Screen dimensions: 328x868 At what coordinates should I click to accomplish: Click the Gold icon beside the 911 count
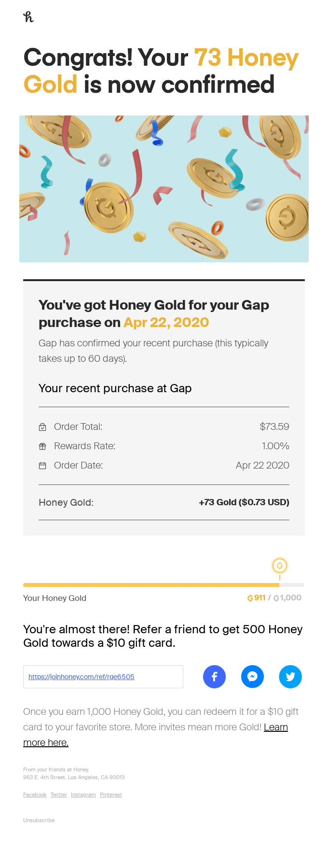251,598
